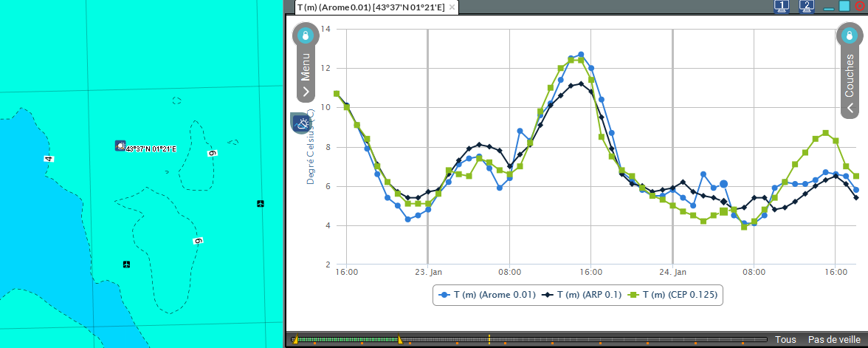This screenshot has height=348, width=868.
Task: Click the yellow current-time line on the timeline
Action: [x=489, y=339]
